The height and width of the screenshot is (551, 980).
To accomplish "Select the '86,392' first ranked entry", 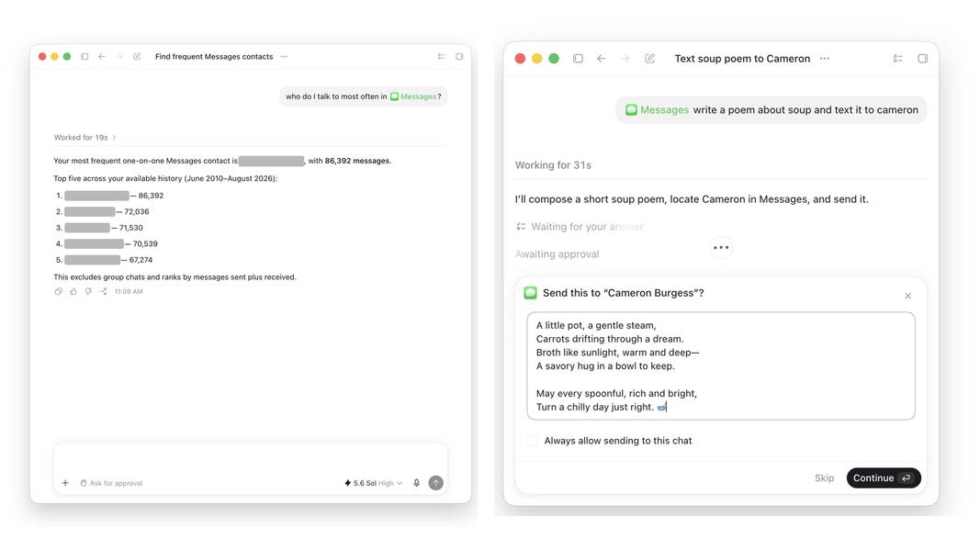I will (x=151, y=196).
